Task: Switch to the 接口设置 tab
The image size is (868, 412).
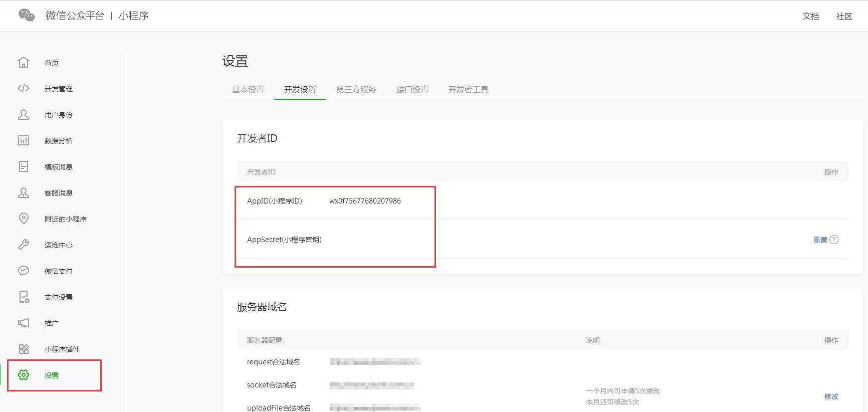Action: (412, 89)
